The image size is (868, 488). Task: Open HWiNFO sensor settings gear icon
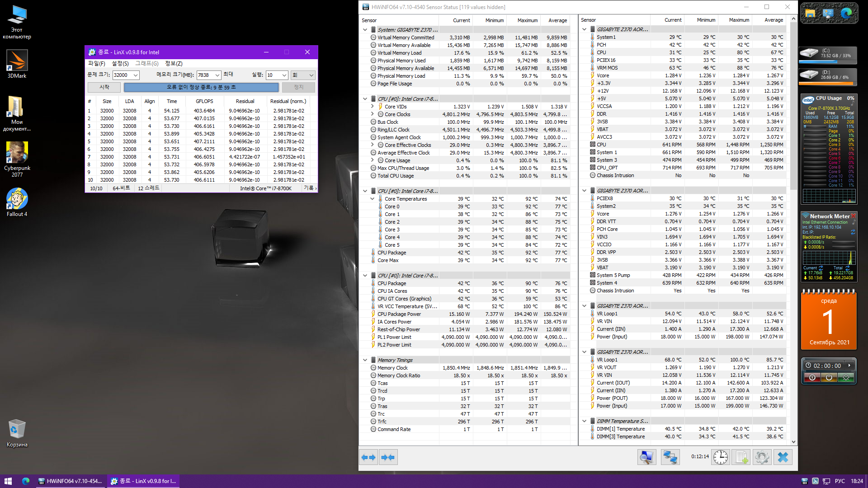(x=762, y=457)
